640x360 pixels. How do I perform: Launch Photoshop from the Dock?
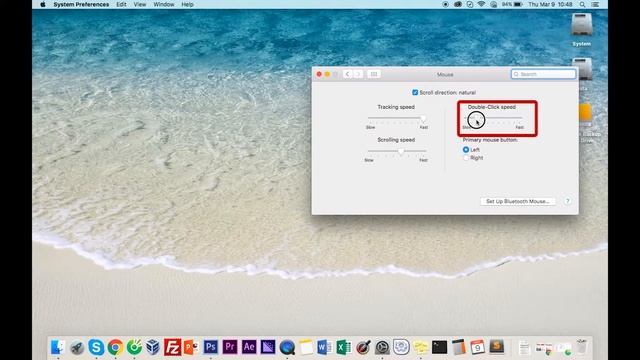click(211, 347)
